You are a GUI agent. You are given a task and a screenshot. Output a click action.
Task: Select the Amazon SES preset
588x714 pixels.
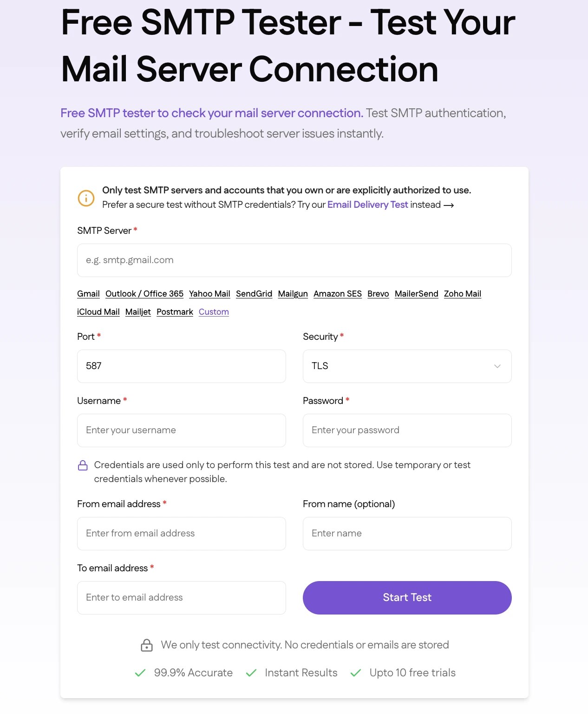(338, 294)
